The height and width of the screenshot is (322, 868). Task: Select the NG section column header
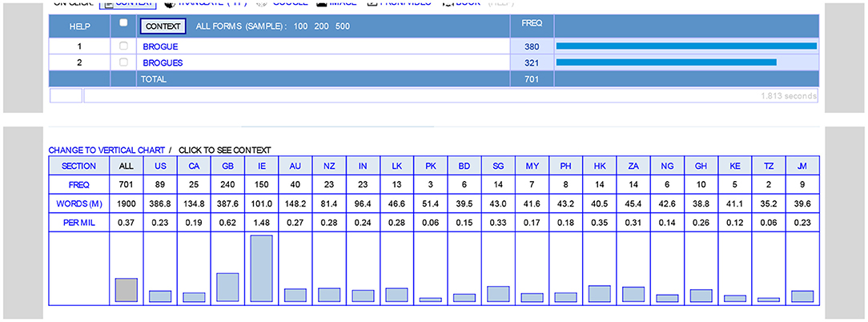click(666, 166)
